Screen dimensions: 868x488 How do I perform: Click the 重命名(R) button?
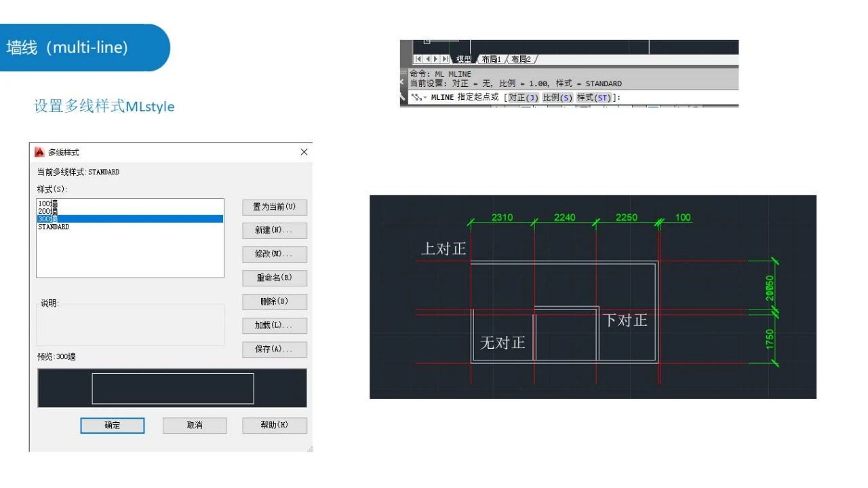[275, 278]
